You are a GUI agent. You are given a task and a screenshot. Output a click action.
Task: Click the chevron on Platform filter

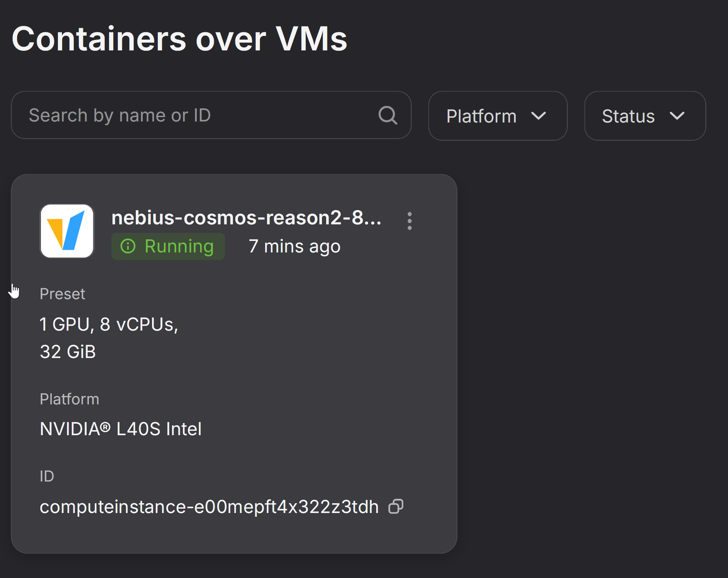pos(538,116)
